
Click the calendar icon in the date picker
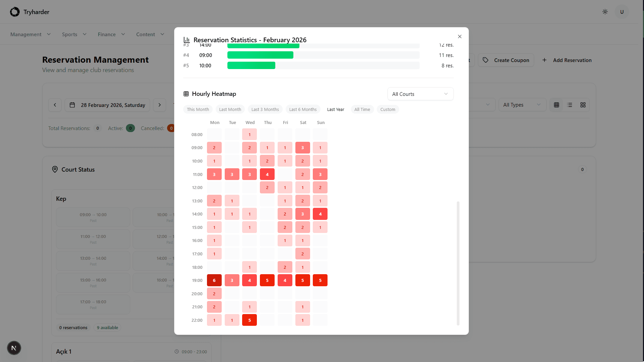[72, 105]
